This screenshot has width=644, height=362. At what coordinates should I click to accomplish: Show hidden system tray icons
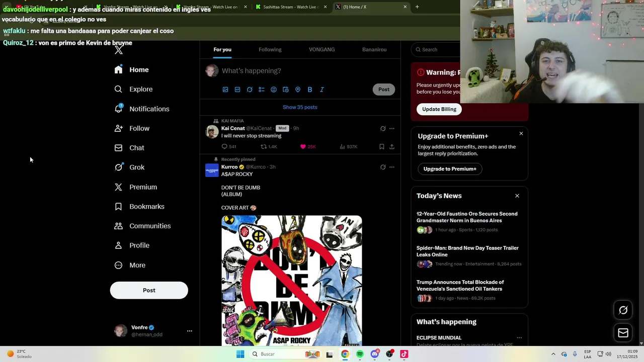553,354
